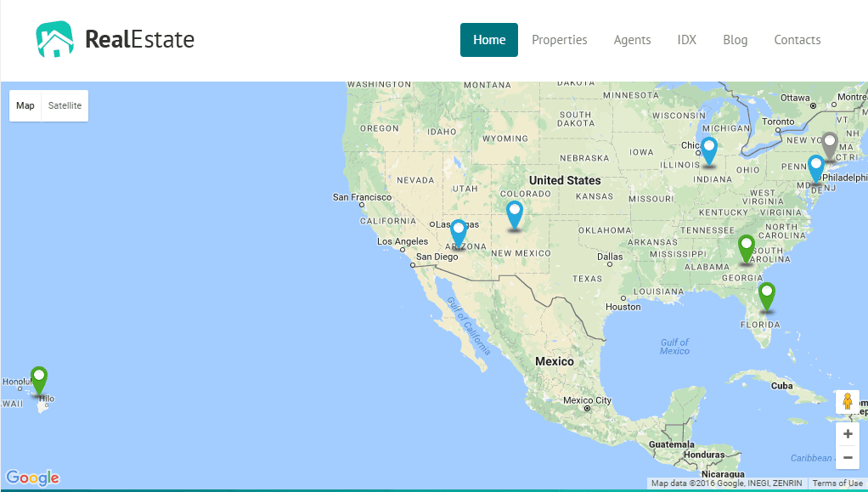Screen dimensions: 868x492
Task: Click the Nicaragua country label
Action: click(723, 474)
